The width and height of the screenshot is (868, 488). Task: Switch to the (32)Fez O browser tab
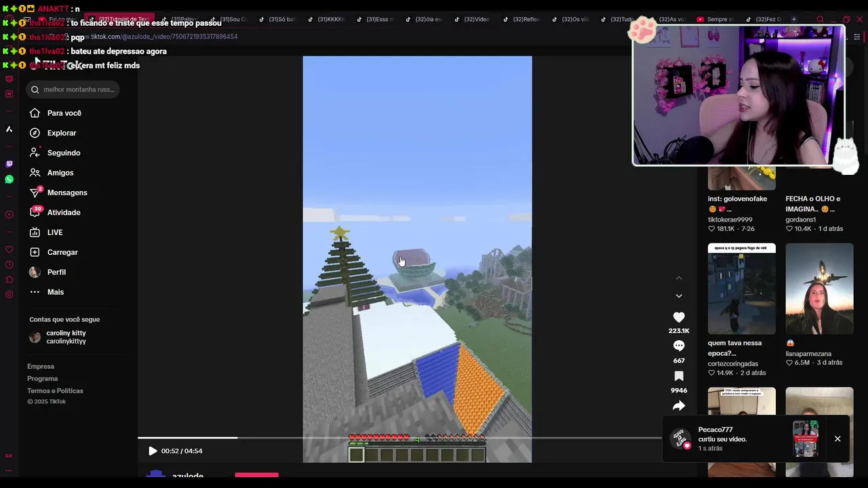(x=766, y=19)
